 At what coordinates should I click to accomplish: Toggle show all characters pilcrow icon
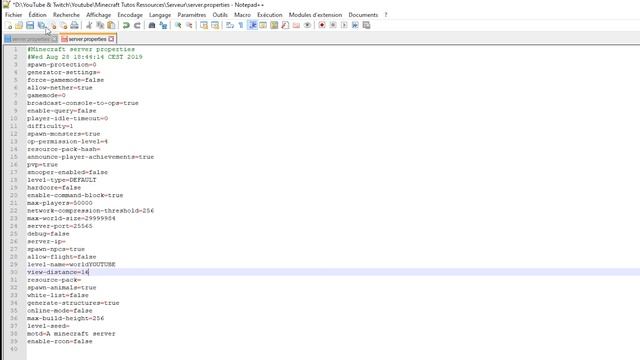(241, 25)
